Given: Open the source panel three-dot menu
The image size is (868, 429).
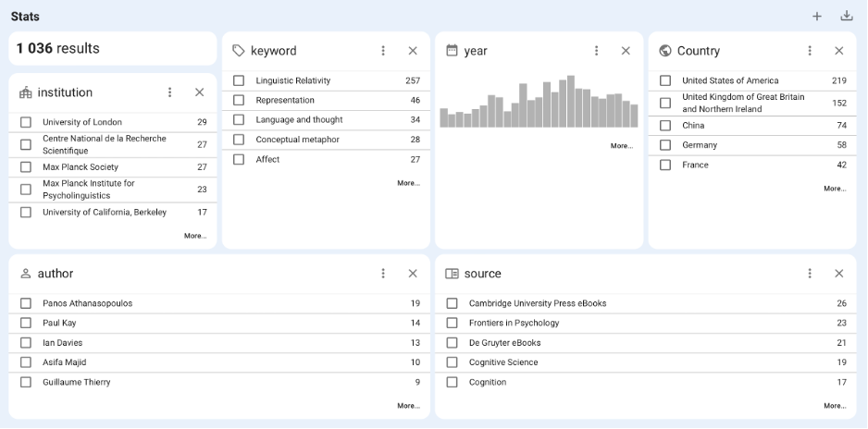Looking at the screenshot, I should [x=810, y=274].
